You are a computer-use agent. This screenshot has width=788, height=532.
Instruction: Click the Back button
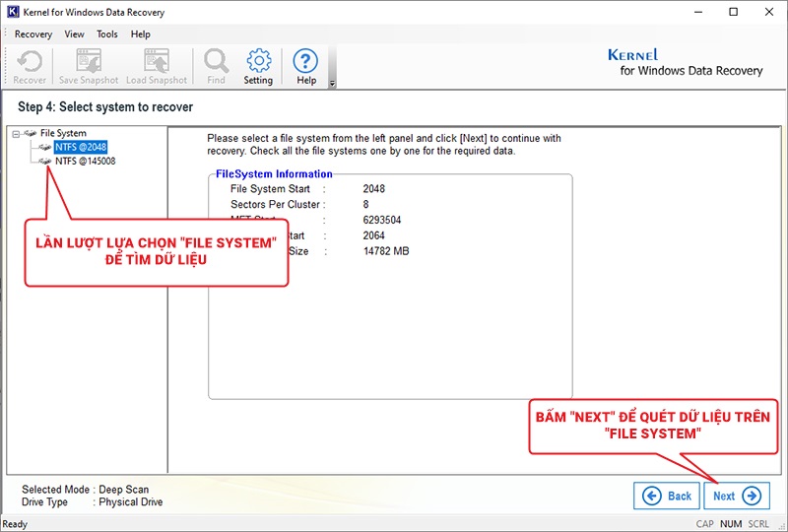(667, 496)
